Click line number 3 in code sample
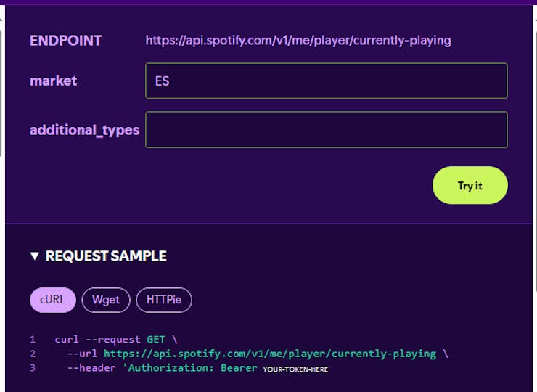The image size is (537, 392). pyautogui.click(x=33, y=368)
